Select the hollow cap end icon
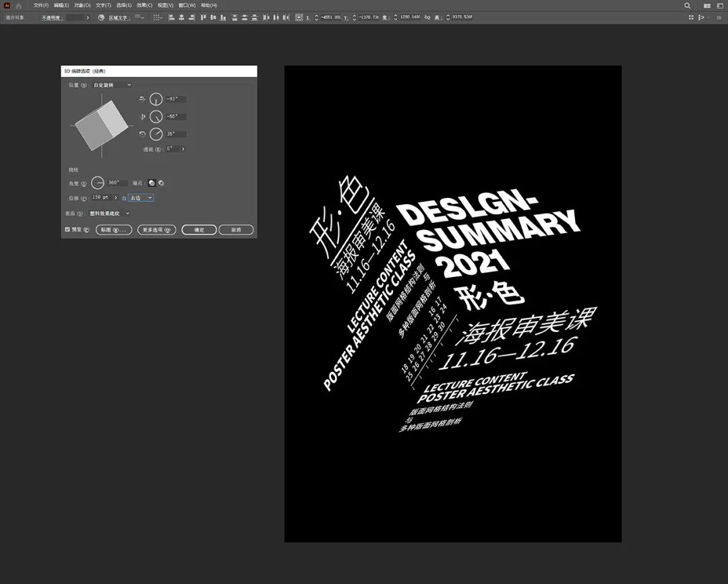728x584 pixels. click(x=161, y=183)
